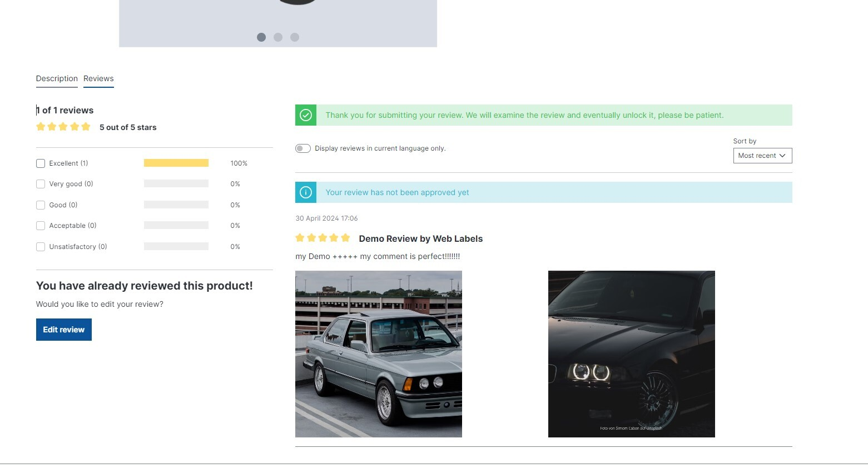The height and width of the screenshot is (473, 868).
Task: Check the Acceptable filter checkbox
Action: [x=41, y=225]
